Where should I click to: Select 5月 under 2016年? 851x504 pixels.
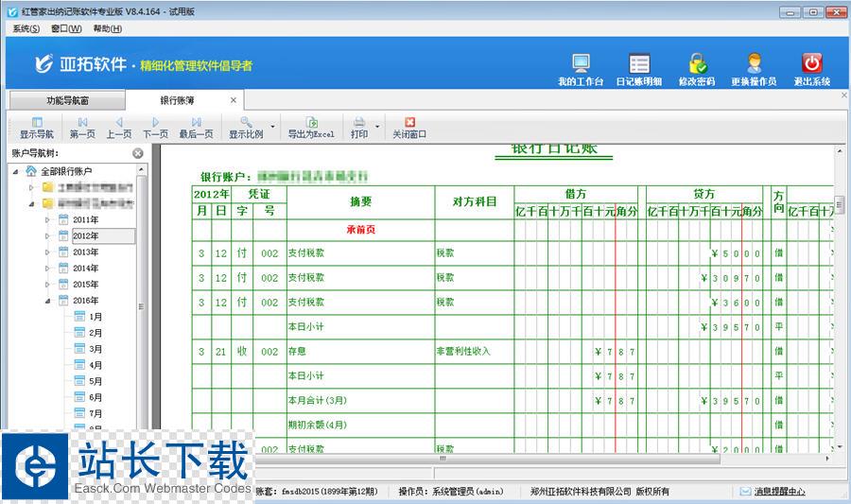pyautogui.click(x=96, y=381)
